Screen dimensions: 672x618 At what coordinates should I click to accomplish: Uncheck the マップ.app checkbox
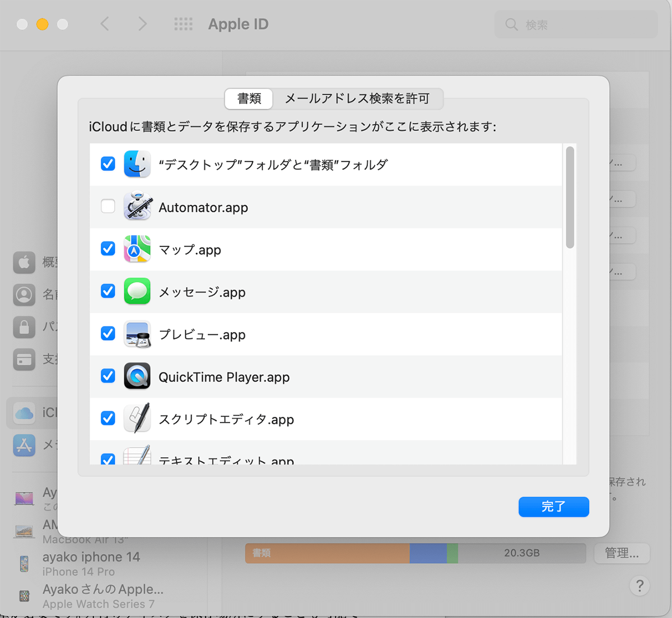click(108, 248)
